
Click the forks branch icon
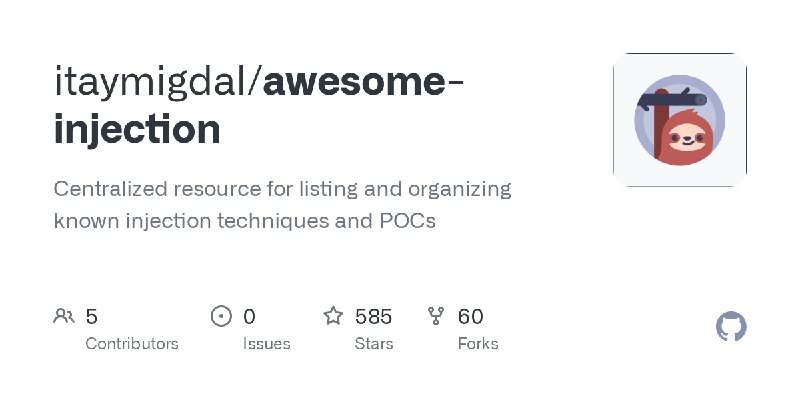click(x=436, y=316)
